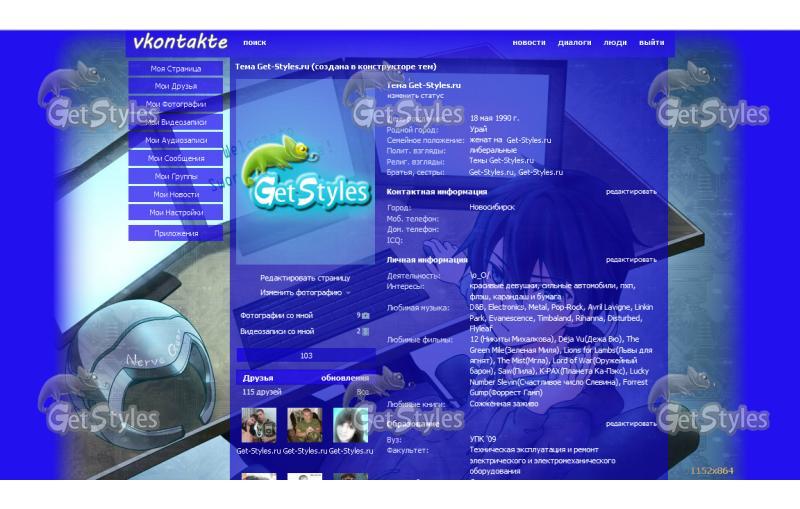Open the third friend's avatar thumbnail
This screenshot has width=800, height=509.
point(350,425)
